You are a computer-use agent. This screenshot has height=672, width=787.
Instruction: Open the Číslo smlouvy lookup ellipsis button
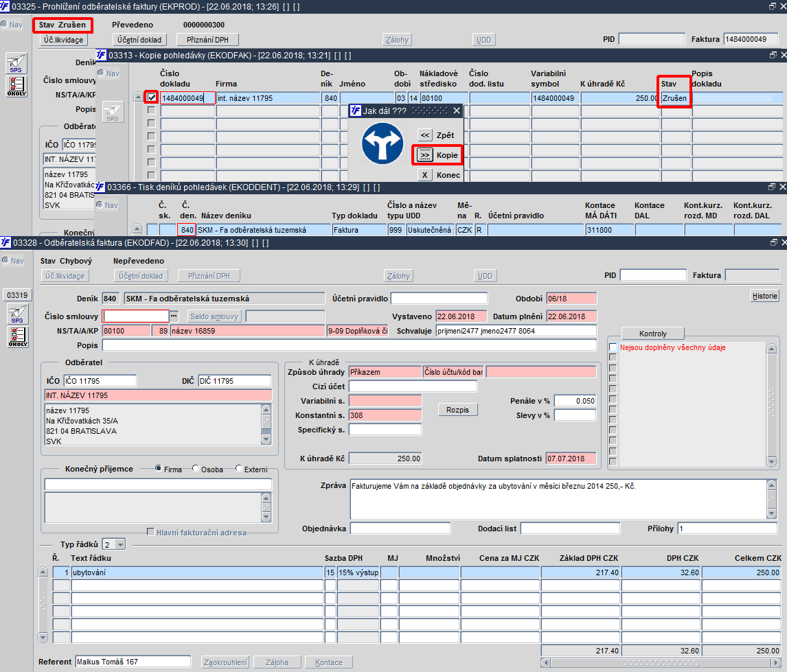point(174,316)
